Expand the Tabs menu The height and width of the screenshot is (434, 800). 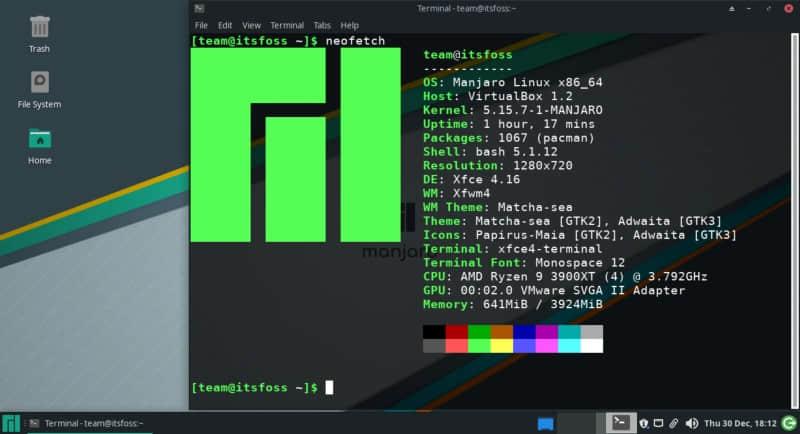pyautogui.click(x=322, y=25)
